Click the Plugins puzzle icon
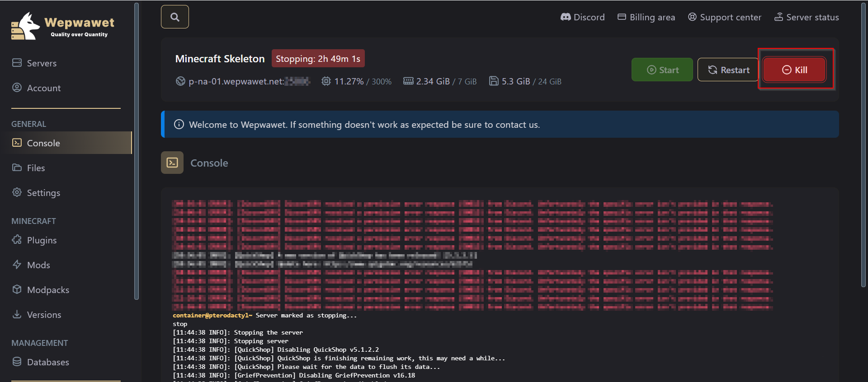868x382 pixels. (17, 240)
